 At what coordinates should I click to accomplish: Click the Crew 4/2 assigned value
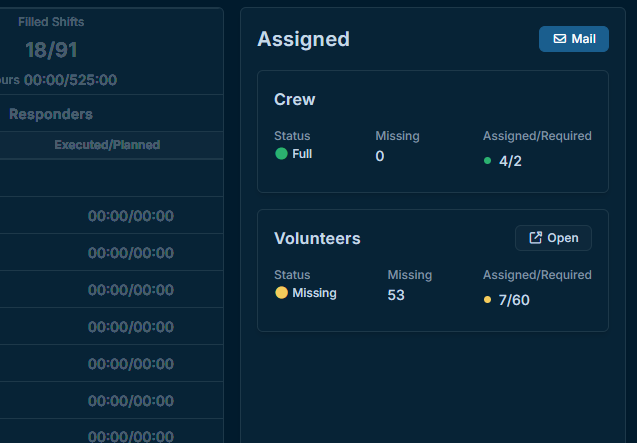click(x=510, y=160)
